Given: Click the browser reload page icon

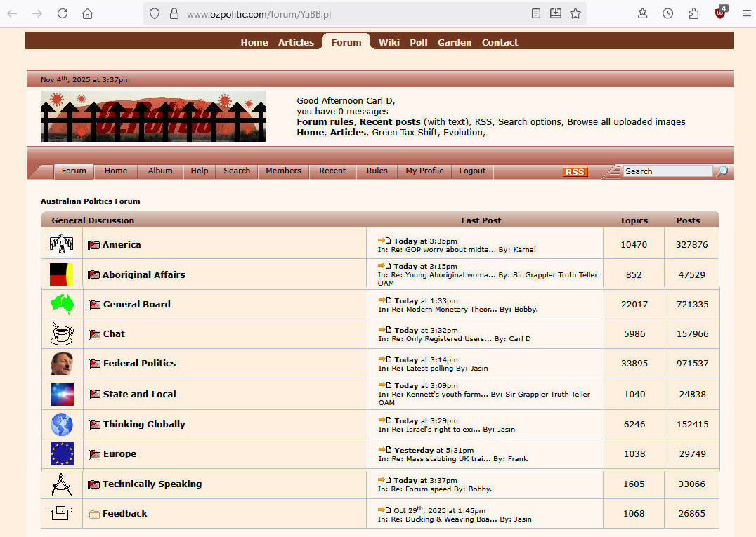Looking at the screenshot, I should point(63,13).
